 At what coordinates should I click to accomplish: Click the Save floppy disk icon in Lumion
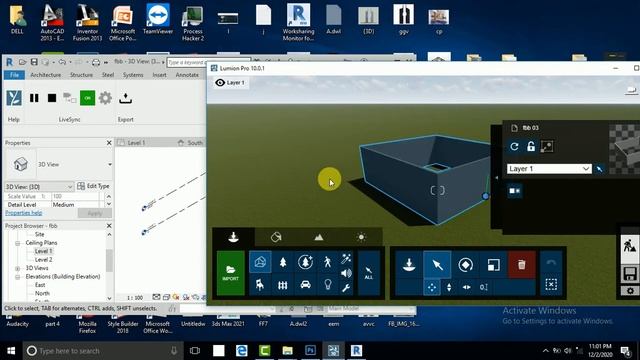[629, 274]
